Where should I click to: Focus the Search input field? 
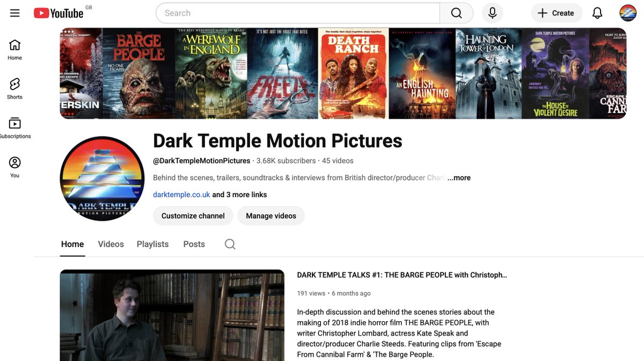(x=298, y=13)
